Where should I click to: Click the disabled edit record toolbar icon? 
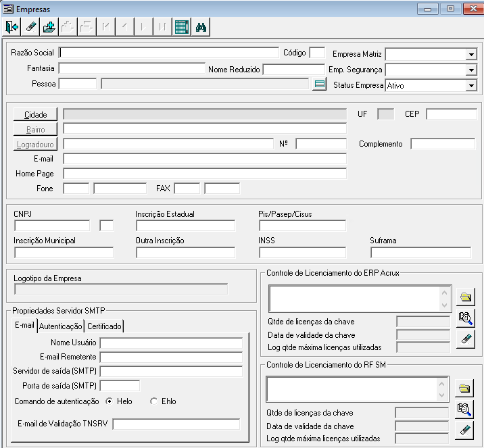[x=68, y=27]
